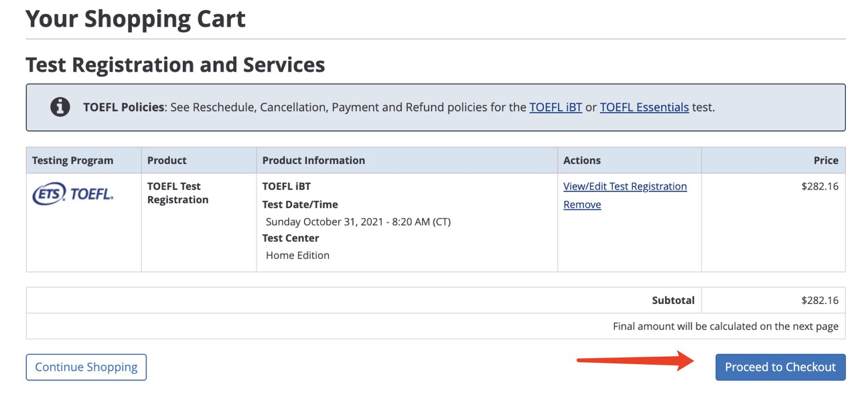This screenshot has width=868, height=403.
Task: Click the Home Edition test center text
Action: (297, 255)
